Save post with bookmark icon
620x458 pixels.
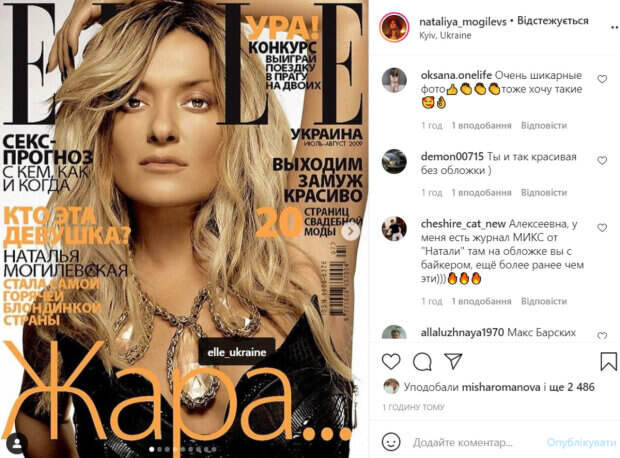pos(609,361)
